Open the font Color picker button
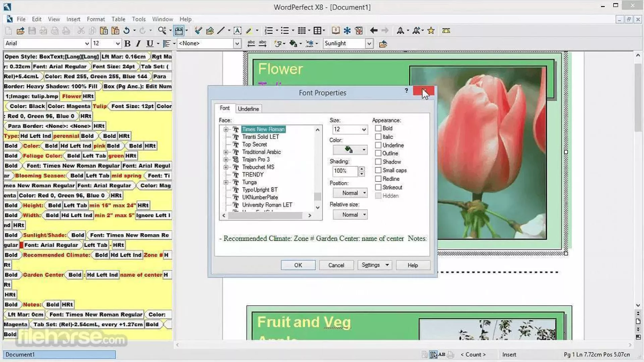644x362 pixels. click(350, 150)
